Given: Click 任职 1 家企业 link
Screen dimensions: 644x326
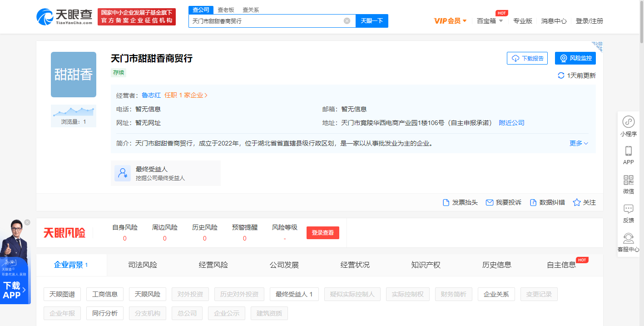Looking at the screenshot, I should (186, 95).
